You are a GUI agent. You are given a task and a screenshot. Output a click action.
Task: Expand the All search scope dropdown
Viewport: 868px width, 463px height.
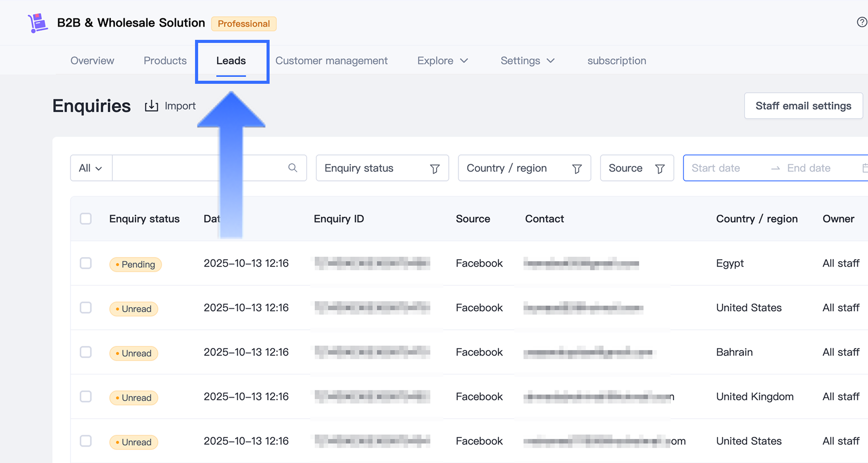click(91, 168)
